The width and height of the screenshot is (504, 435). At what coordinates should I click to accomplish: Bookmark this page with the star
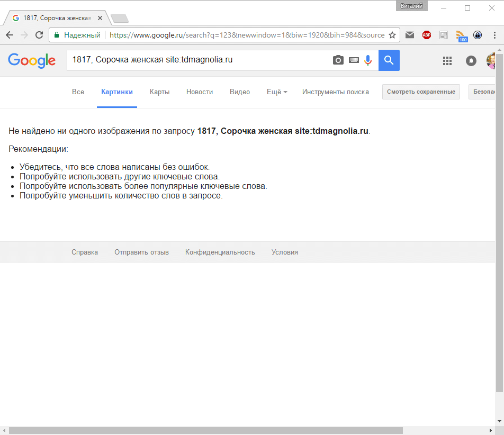tap(392, 35)
